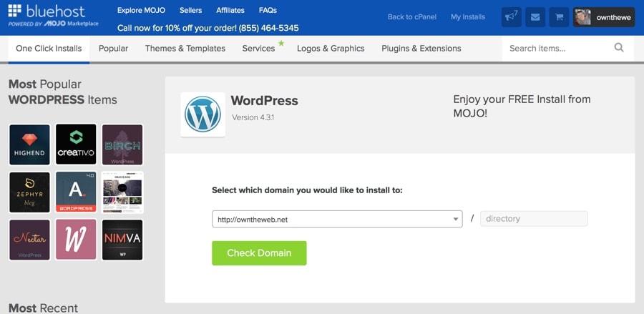Viewport: 644px width, 314px height.
Task: Open the Creative Blog theme thumbnail
Action: click(x=122, y=192)
